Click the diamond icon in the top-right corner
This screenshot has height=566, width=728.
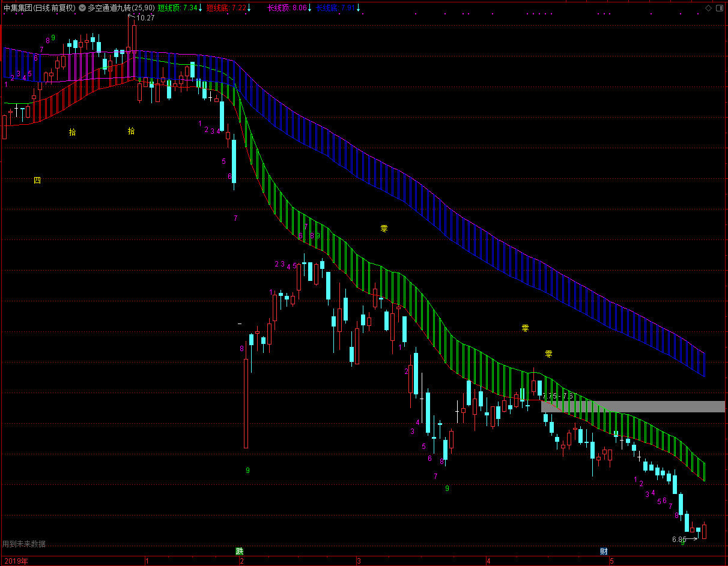[x=708, y=8]
